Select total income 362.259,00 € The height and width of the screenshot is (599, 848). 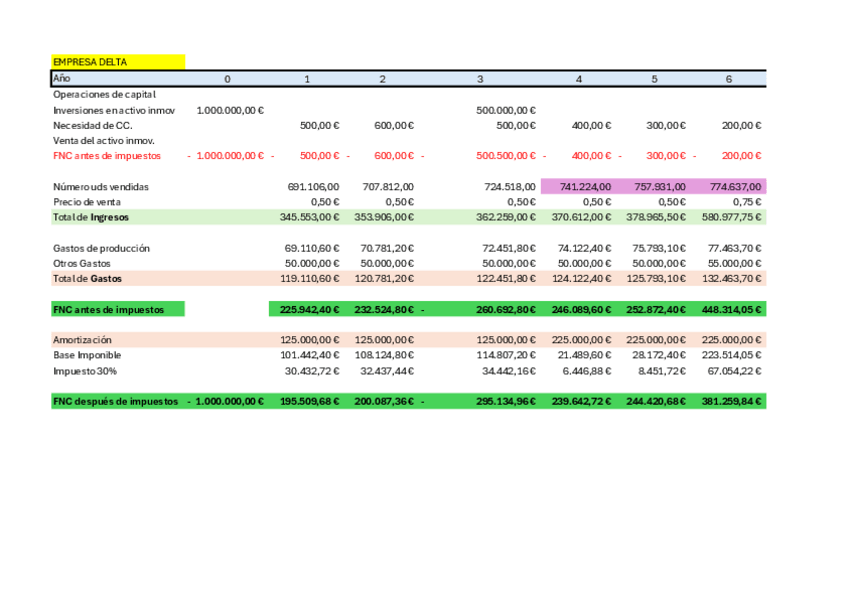tap(506, 217)
